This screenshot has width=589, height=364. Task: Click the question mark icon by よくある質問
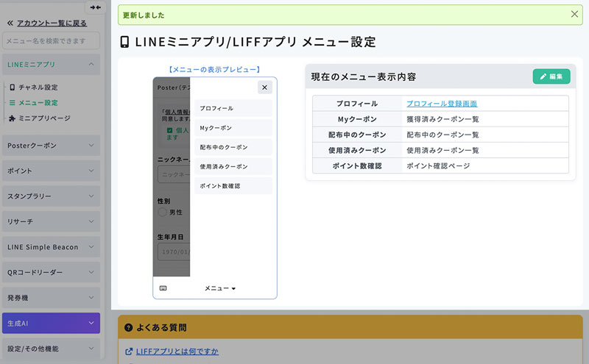(x=128, y=328)
